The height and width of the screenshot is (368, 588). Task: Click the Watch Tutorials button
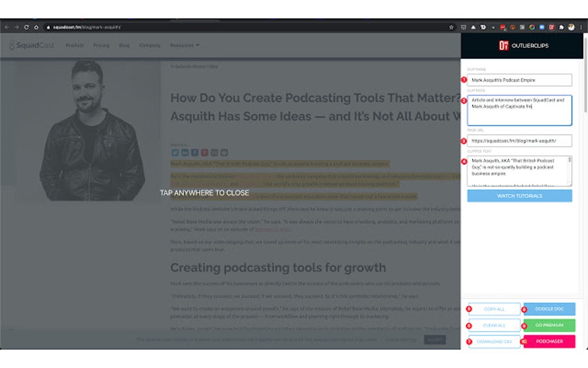[x=518, y=196]
